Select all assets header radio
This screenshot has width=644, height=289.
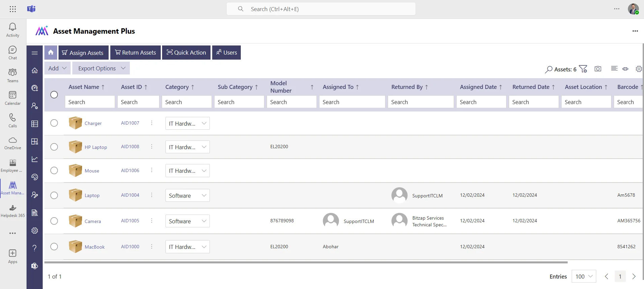pyautogui.click(x=54, y=95)
